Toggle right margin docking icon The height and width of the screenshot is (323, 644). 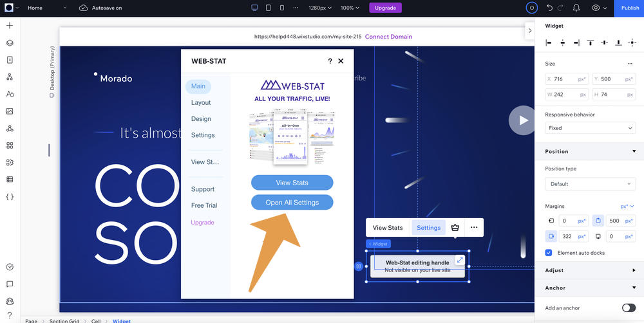pos(551,236)
